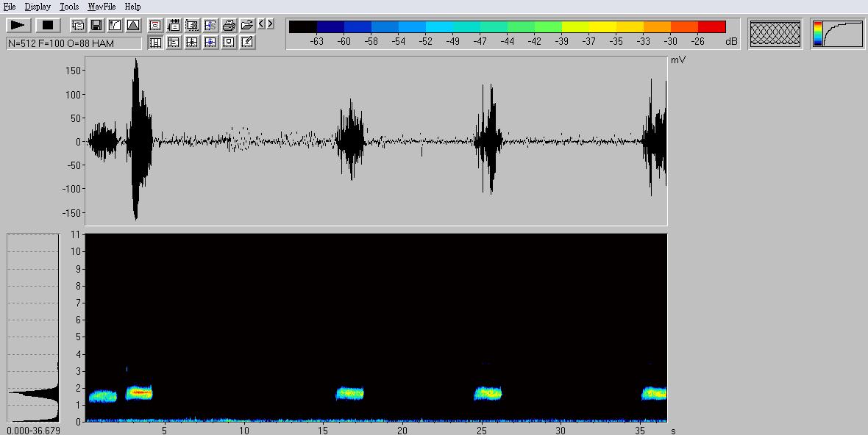Click the printer icon
The width and height of the screenshot is (868, 435).
(x=229, y=25)
